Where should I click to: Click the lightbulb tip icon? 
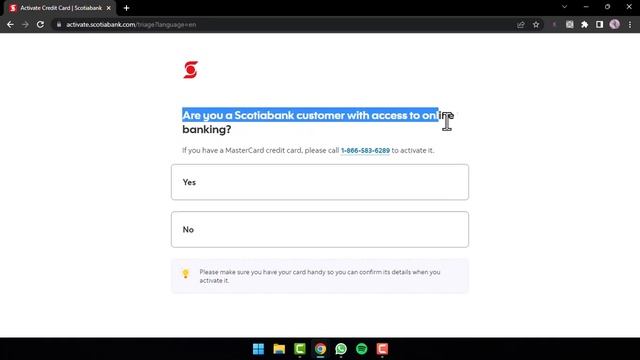point(186,273)
